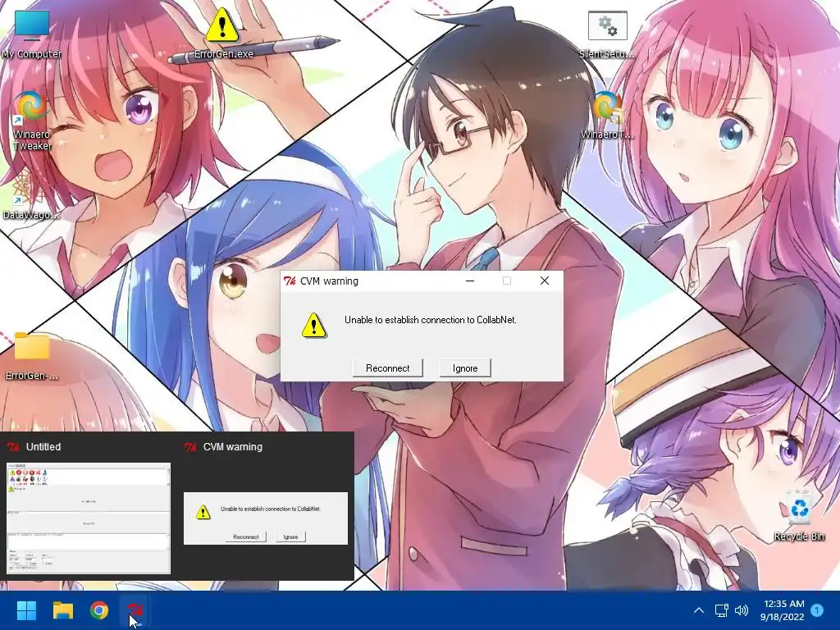Close the CVM warning dialog
Image resolution: width=840 pixels, height=630 pixels.
coord(545,281)
